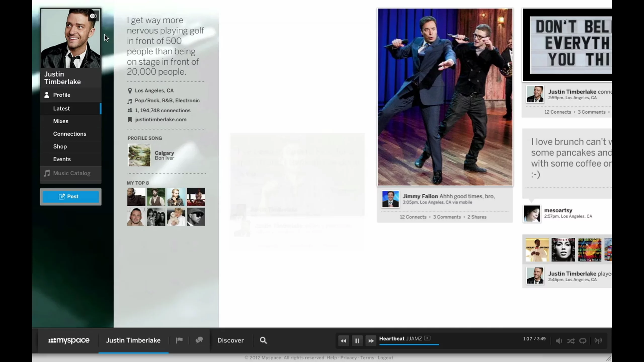
Task: Enable radio mode via the antenna icon
Action: coord(598,341)
